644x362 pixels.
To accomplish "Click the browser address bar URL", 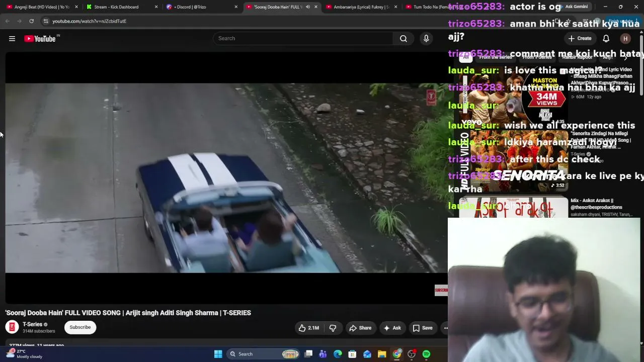I will click(90, 21).
